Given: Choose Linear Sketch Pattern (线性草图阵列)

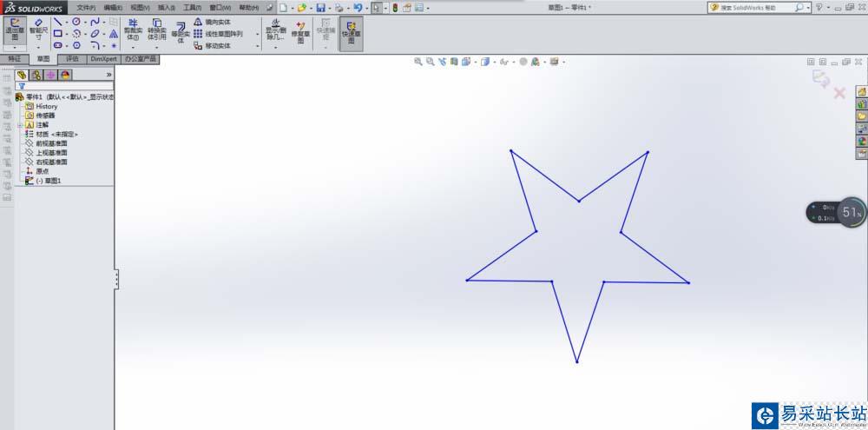Looking at the screenshot, I should pyautogui.click(x=218, y=34).
